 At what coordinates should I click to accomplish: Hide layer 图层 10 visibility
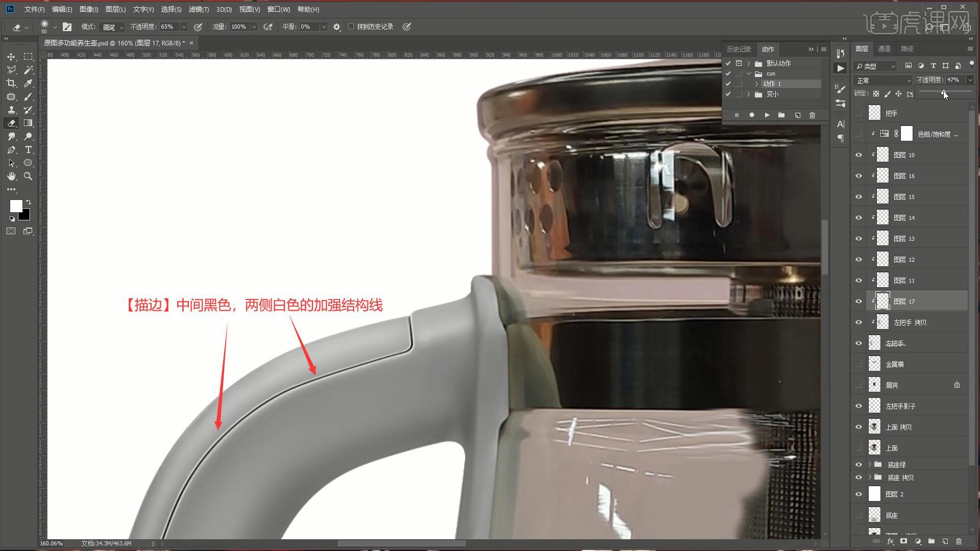pos(859,155)
